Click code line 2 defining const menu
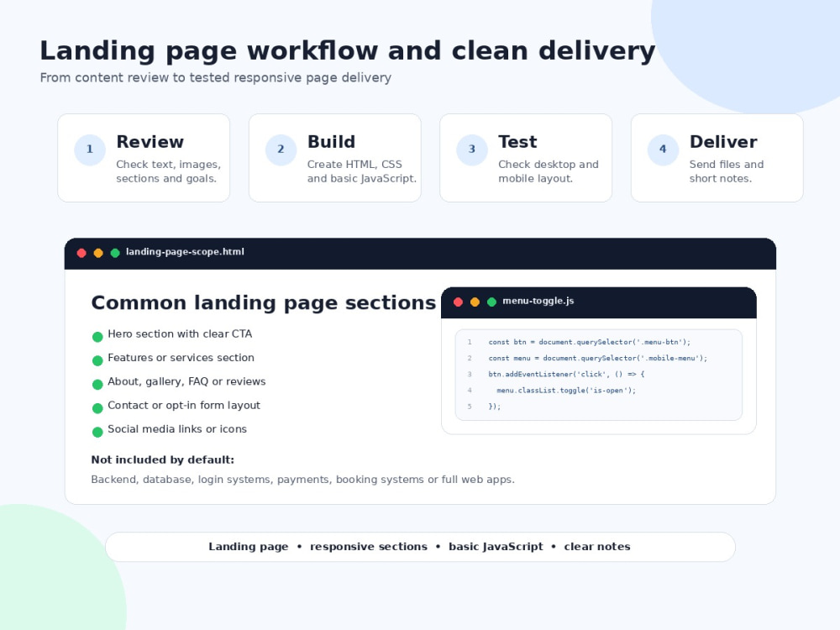This screenshot has height=630, width=840. pyautogui.click(x=598, y=358)
